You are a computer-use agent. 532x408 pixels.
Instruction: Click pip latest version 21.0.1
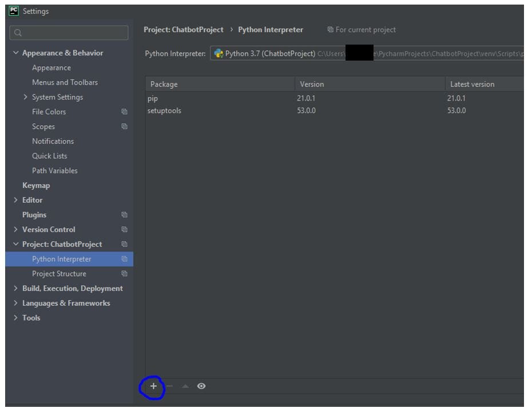pos(456,98)
